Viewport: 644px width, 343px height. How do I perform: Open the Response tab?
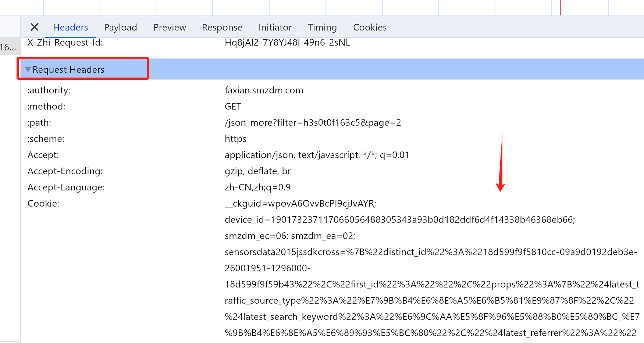(x=222, y=27)
